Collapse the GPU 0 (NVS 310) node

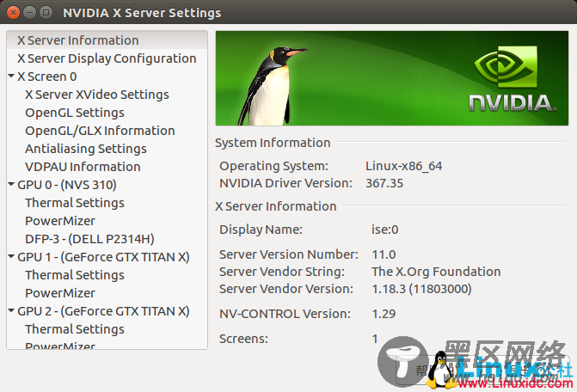tap(11, 184)
